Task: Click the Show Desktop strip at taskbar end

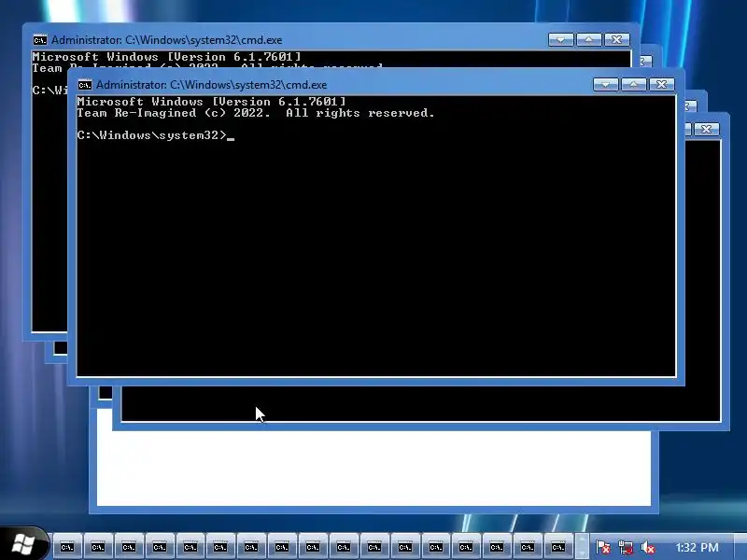Action: point(740,547)
